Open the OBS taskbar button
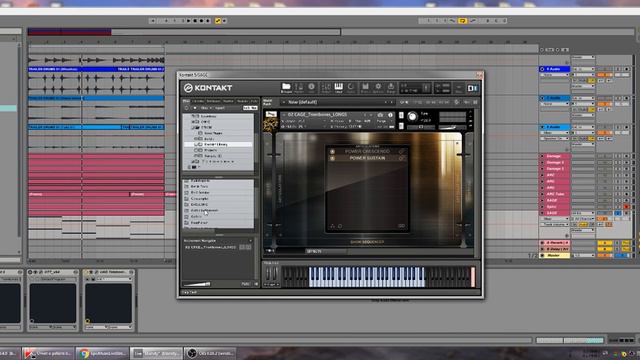 [210, 353]
